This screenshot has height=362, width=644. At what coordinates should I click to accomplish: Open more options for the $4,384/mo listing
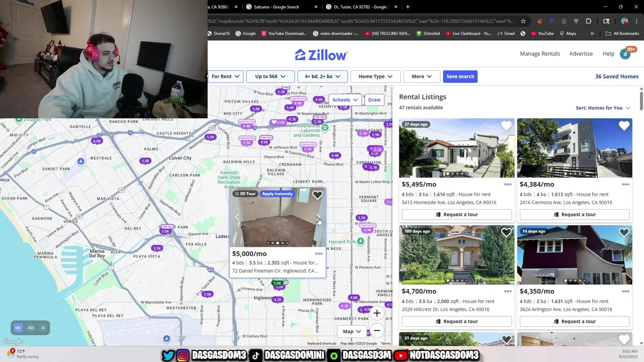pos(625,185)
